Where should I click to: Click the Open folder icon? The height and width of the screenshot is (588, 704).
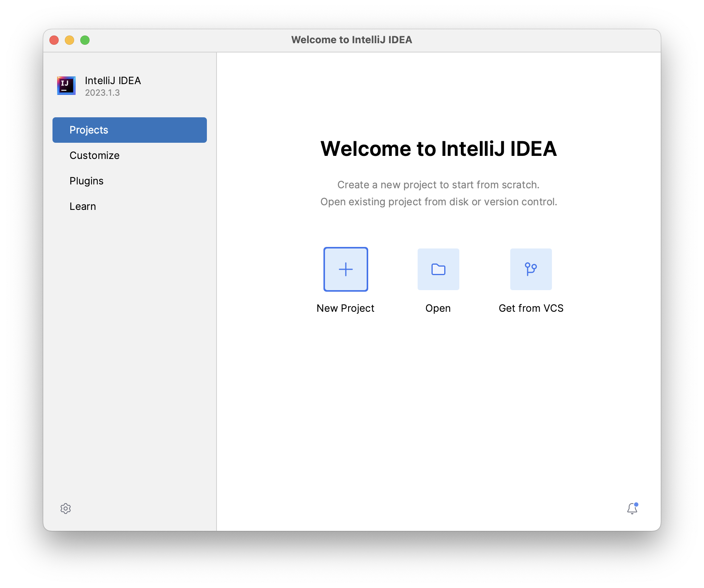click(x=438, y=269)
